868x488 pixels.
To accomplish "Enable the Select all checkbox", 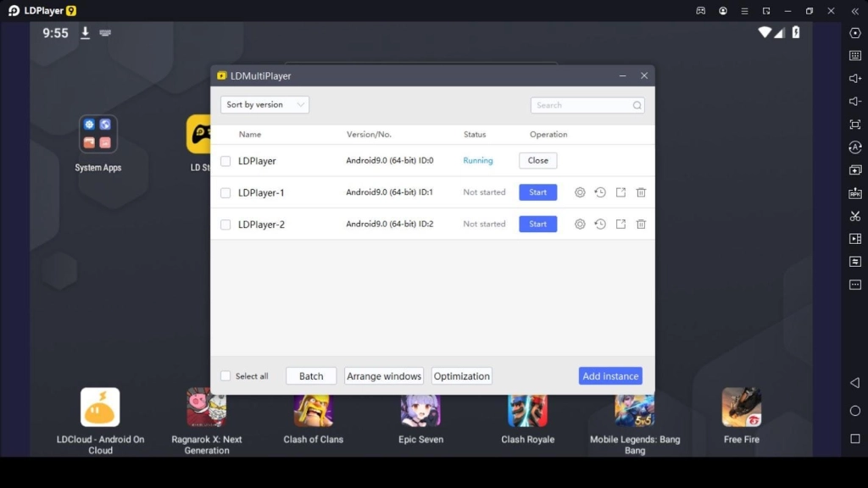I will 225,376.
